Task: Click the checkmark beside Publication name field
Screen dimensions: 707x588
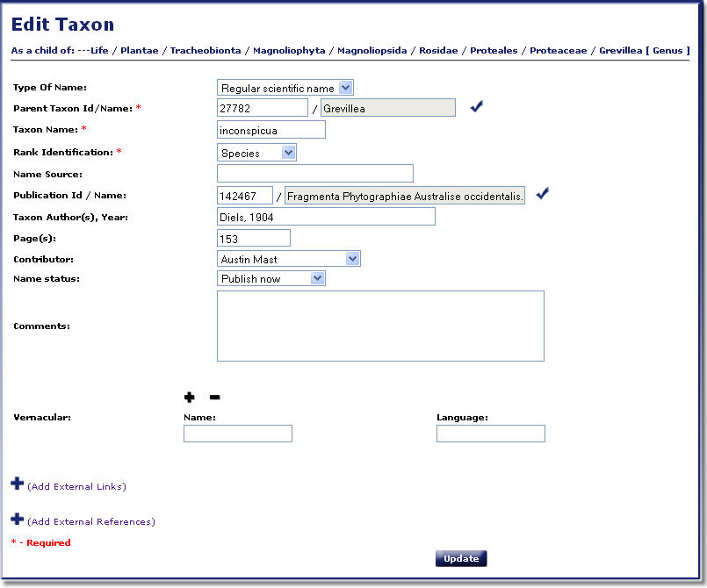Action: tap(542, 194)
